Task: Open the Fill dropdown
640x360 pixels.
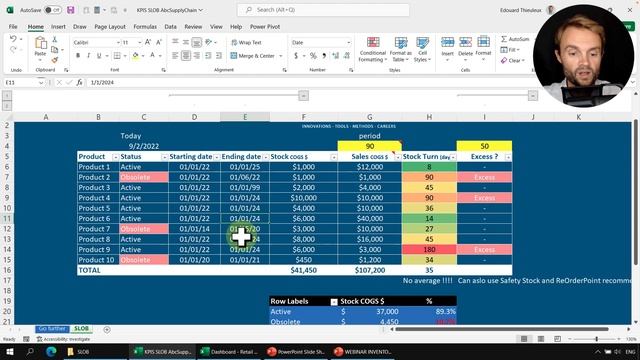Action: pos(510,49)
